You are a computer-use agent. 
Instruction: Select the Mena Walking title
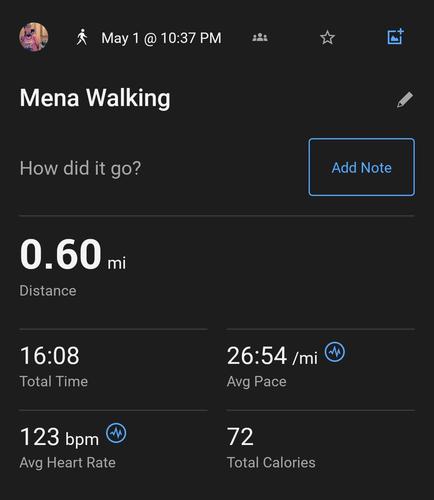(95, 98)
